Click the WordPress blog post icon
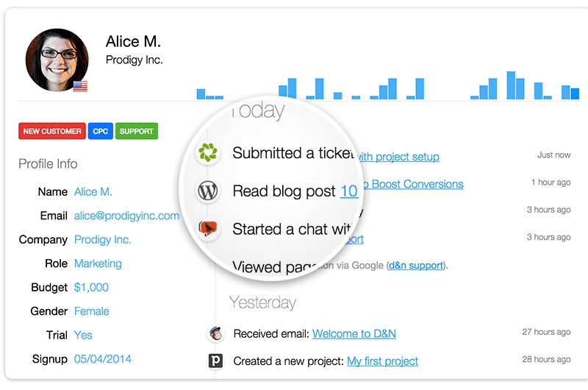 209,191
